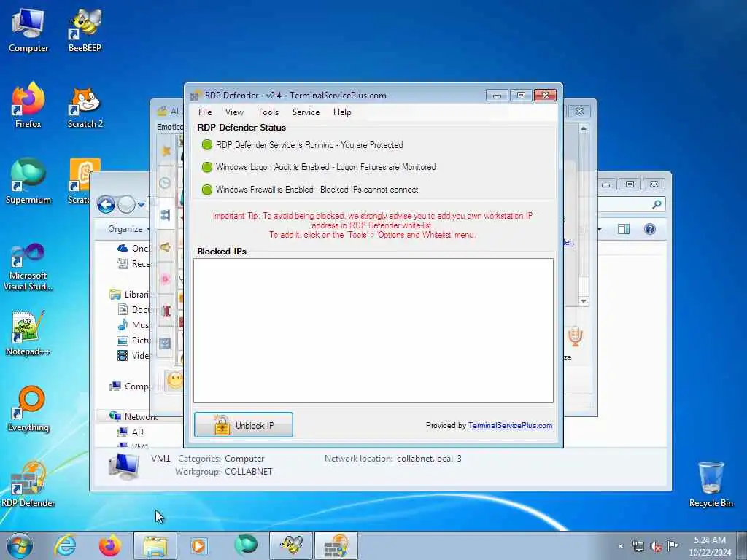The image size is (747, 560).
Task: Click inside the Blocked IPs list box
Action: point(373,330)
